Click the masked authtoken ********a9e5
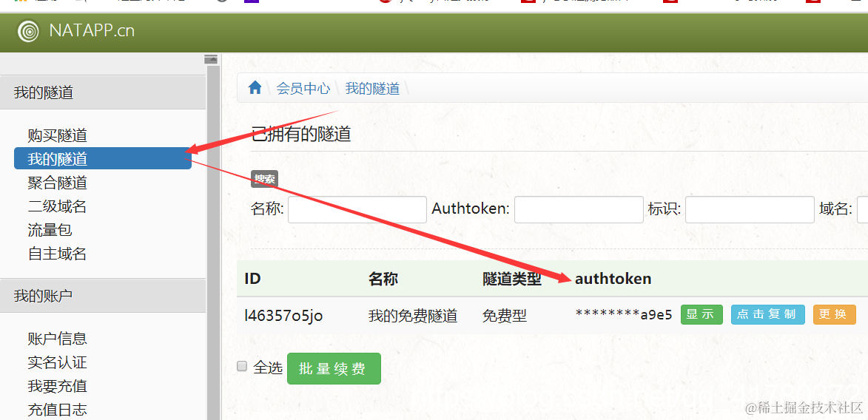The height and width of the screenshot is (420, 868). coord(623,315)
